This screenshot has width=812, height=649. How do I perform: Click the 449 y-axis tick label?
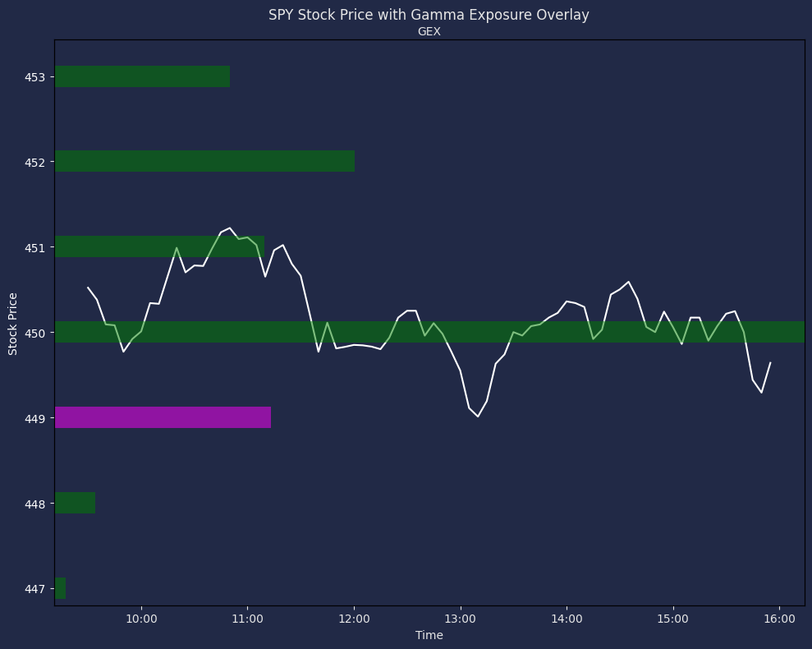(34, 418)
